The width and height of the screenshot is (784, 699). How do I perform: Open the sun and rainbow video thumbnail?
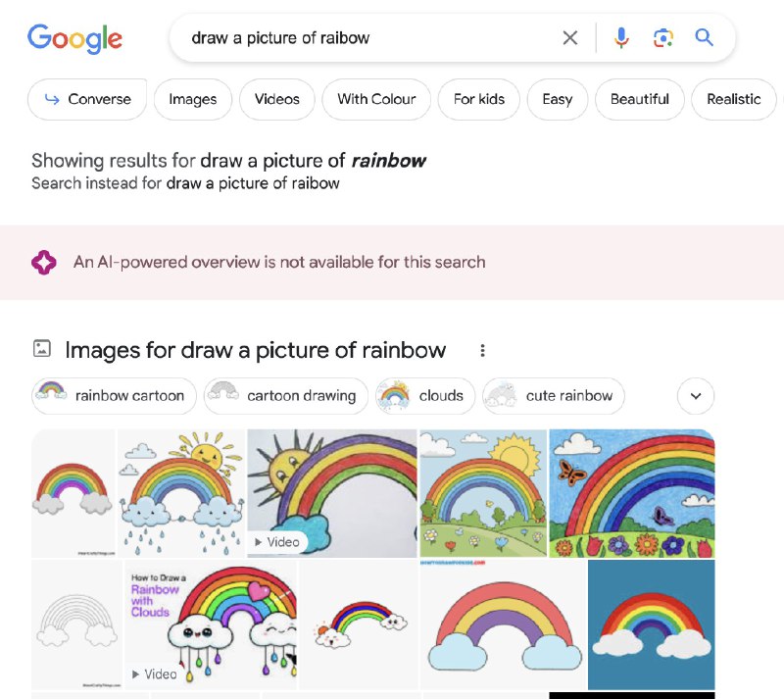(x=332, y=493)
